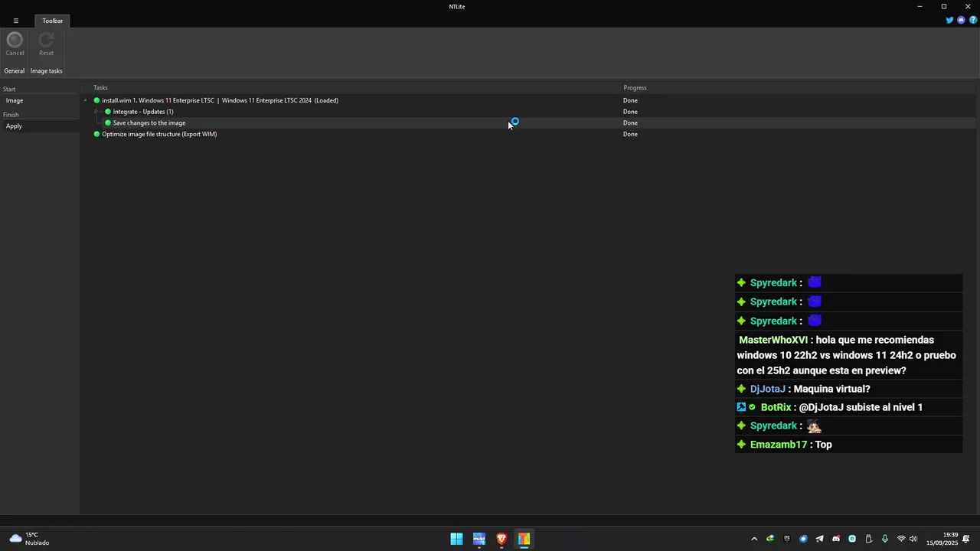The width and height of the screenshot is (980, 551).
Task: Show hidden system tray icons
Action: pyautogui.click(x=754, y=539)
